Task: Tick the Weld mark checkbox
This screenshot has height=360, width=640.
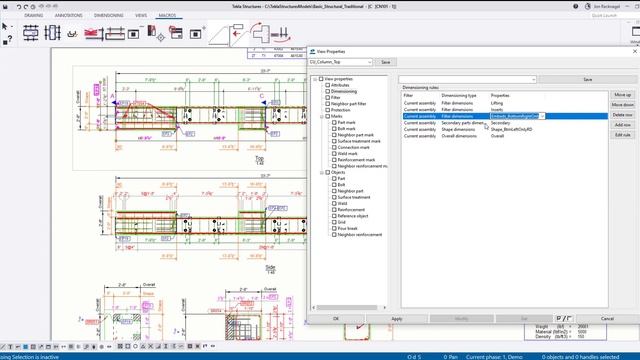Action: [334, 154]
